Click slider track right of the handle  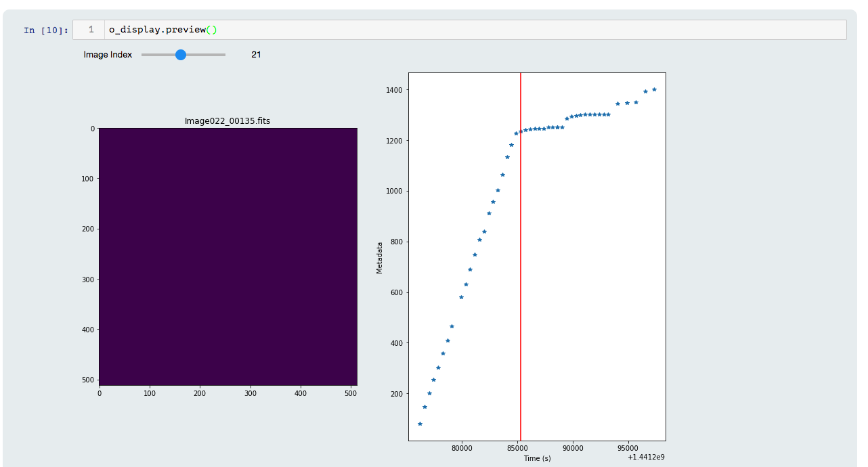point(207,55)
